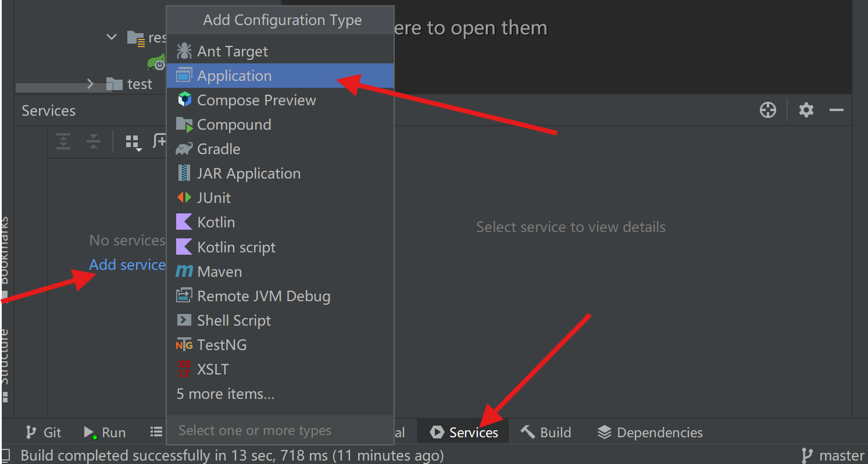Click the spring properties file icon in tree
The height and width of the screenshot is (464, 868).
tap(158, 62)
